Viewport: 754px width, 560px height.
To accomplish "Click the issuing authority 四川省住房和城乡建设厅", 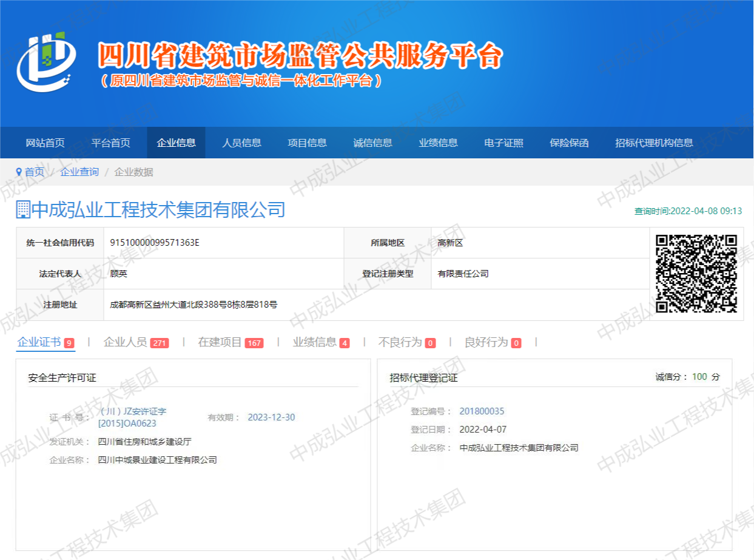I will (144, 442).
